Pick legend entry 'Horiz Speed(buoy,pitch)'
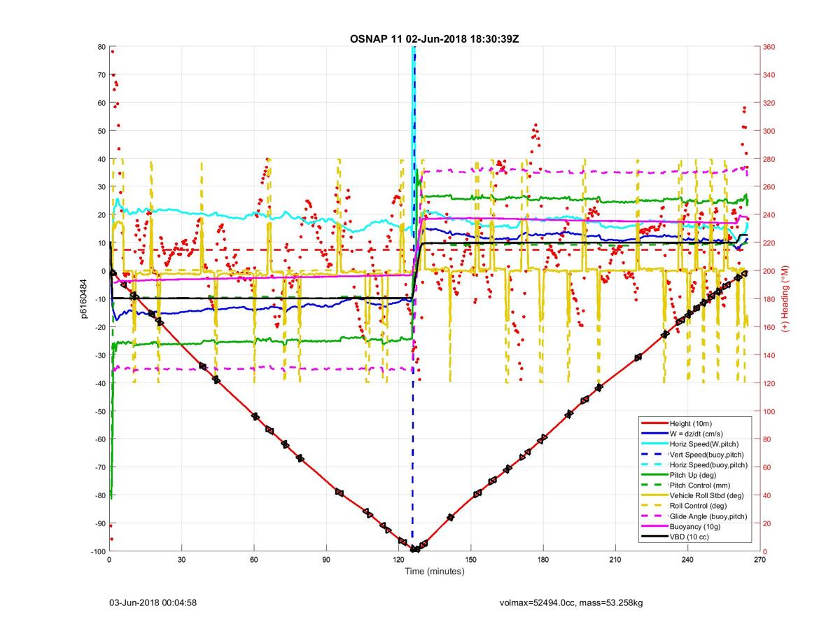Image resolution: width=840 pixels, height=620 pixels. [708, 464]
